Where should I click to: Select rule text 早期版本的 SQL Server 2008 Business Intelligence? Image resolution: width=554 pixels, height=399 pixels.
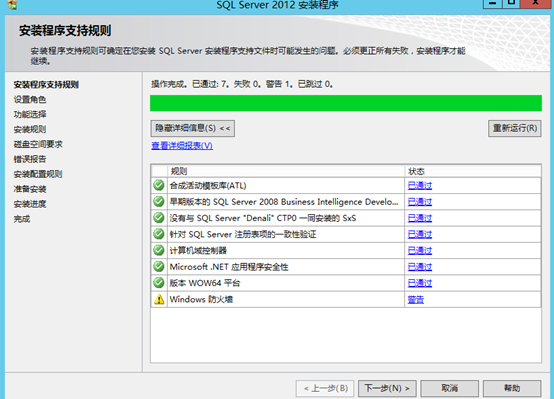coord(284,202)
